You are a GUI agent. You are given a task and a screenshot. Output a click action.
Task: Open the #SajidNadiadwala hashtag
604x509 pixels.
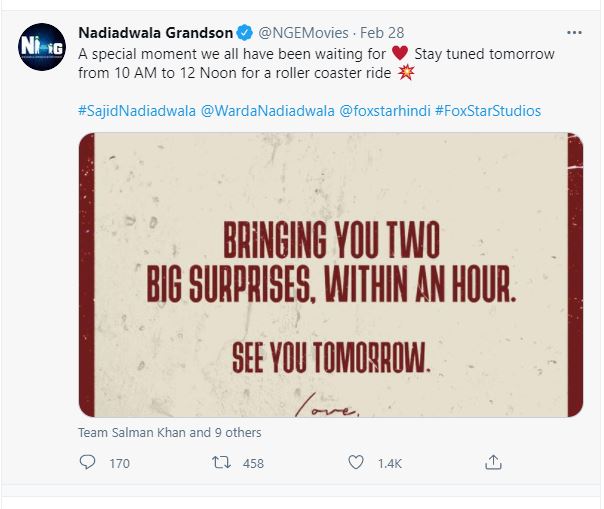[x=137, y=111]
